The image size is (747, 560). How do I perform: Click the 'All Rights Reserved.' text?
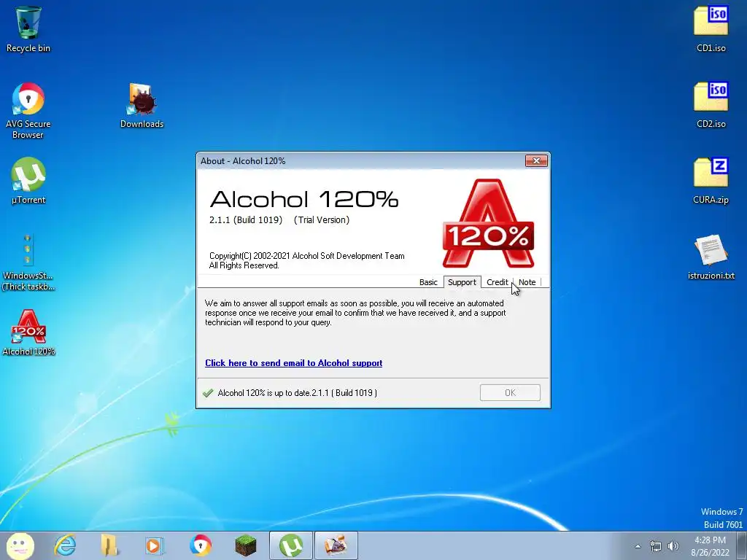[x=244, y=265]
